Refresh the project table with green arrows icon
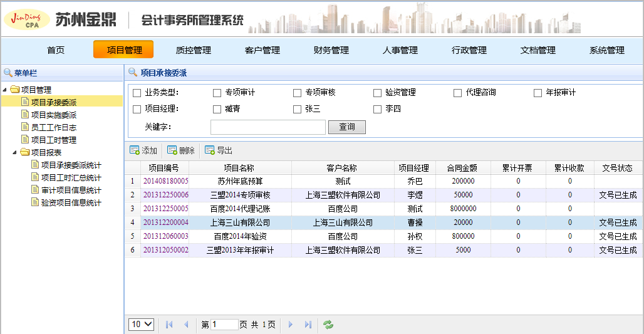 pyautogui.click(x=328, y=325)
